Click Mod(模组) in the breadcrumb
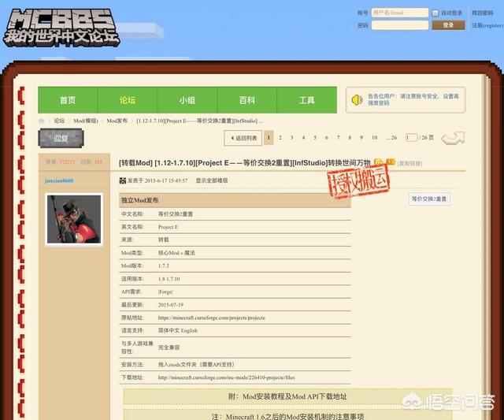 tap(86, 121)
